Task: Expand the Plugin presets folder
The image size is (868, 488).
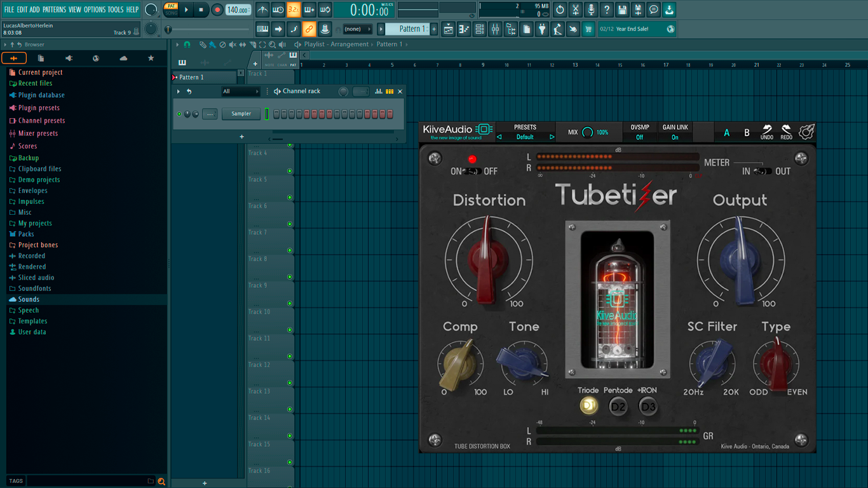Action: tap(39, 108)
